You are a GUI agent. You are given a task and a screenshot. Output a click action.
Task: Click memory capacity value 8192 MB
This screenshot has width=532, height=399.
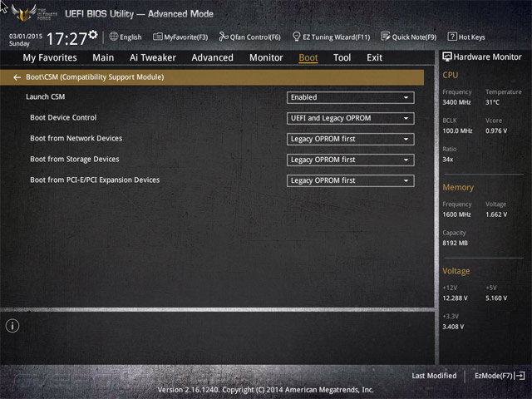(456, 243)
